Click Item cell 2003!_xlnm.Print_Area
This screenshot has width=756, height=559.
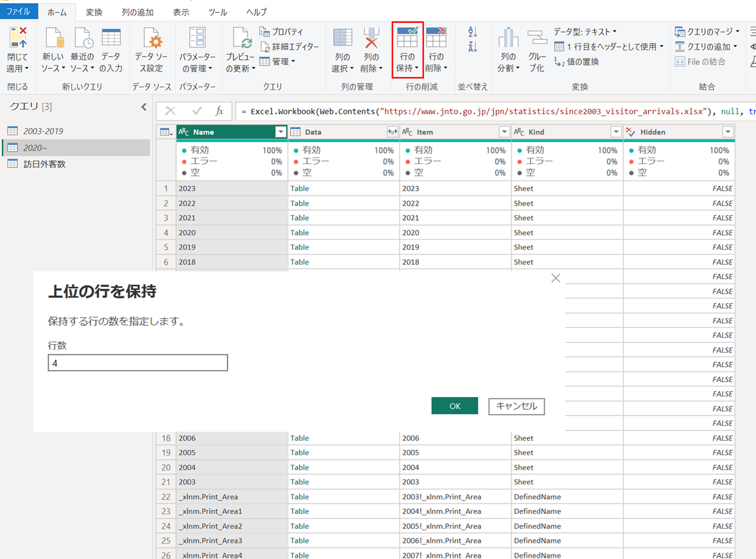[x=455, y=496]
